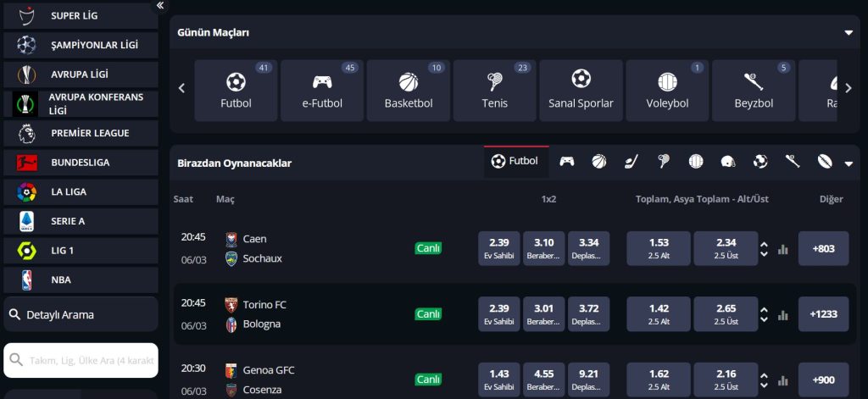Image resolution: width=868 pixels, height=399 pixels.
Task: Open statistics chart for Caen vs Sochaux
Action: coord(783,249)
